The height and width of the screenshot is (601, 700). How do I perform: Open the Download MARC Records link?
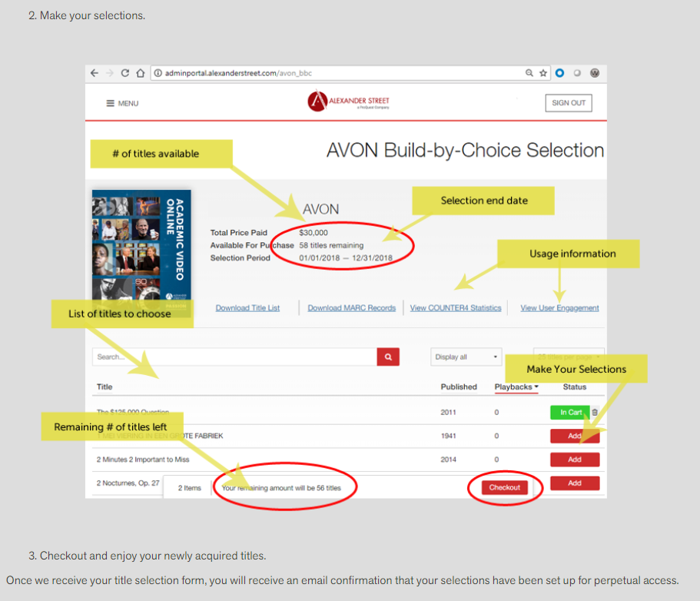point(351,307)
